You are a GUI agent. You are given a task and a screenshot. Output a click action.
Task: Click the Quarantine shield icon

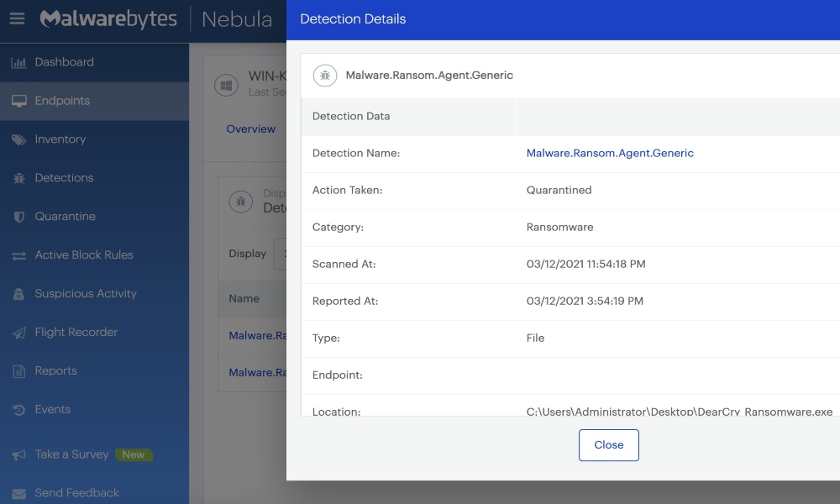tap(18, 217)
